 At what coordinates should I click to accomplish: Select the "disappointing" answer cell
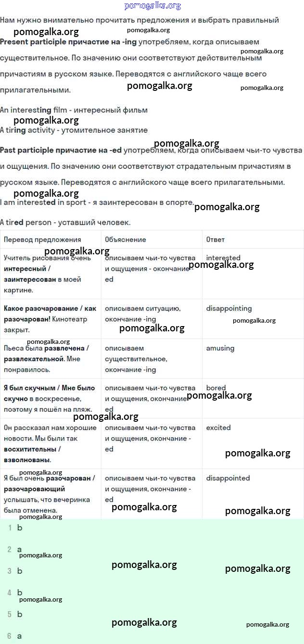(229, 308)
